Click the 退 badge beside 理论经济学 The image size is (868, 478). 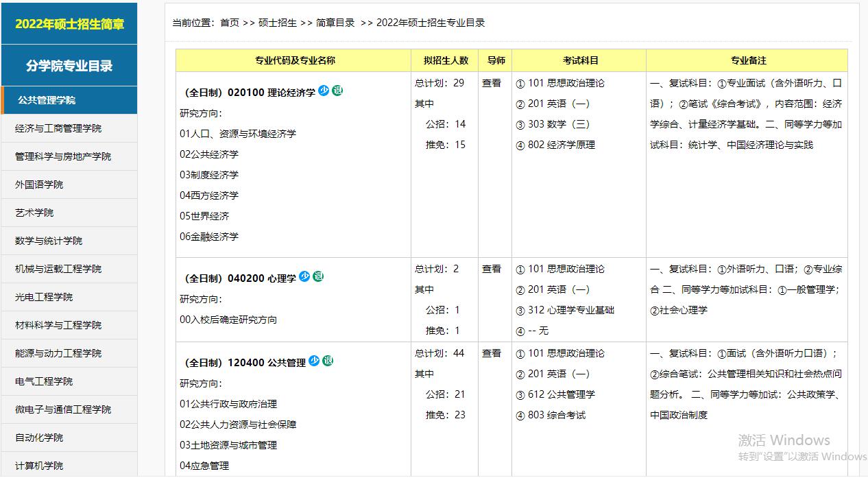point(337,90)
